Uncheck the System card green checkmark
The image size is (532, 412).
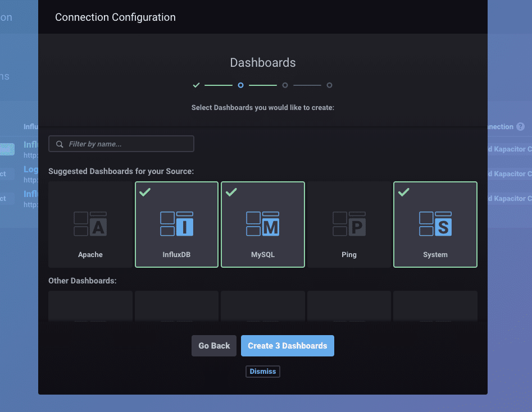click(x=403, y=193)
